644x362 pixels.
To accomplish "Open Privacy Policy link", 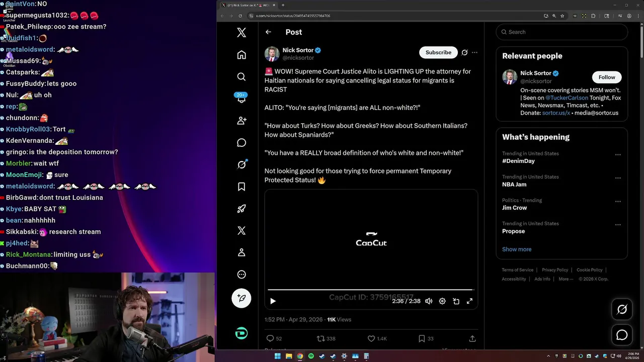I will [x=555, y=270].
